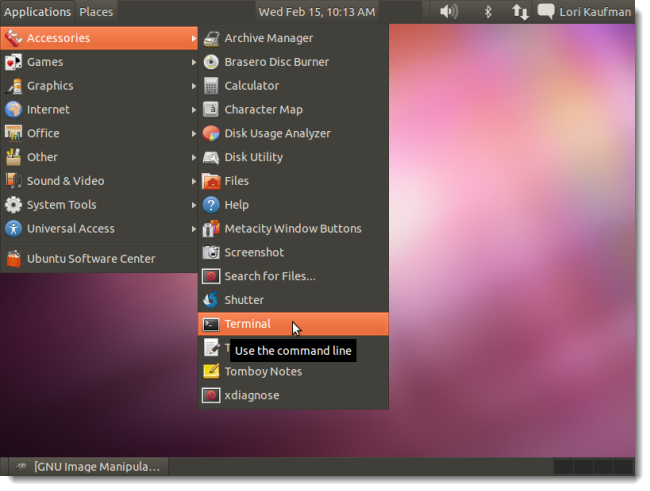
Task: Click the Search for Files icon
Action: pos(211,276)
